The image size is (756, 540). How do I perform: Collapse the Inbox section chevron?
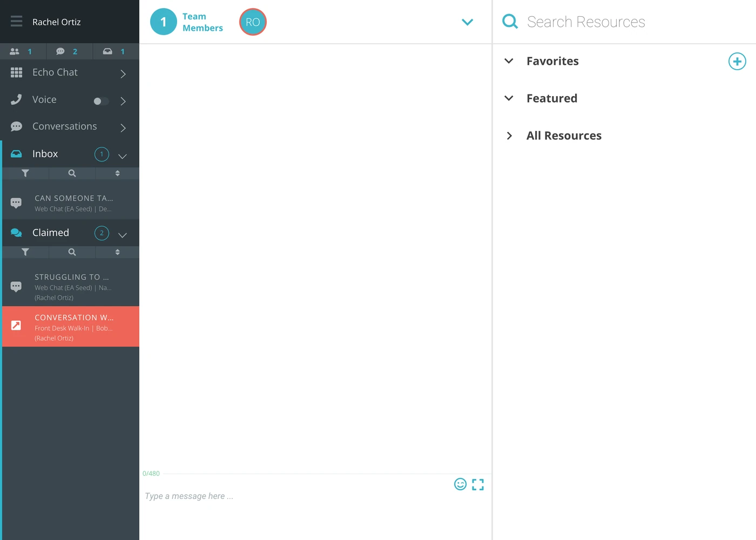coord(123,156)
